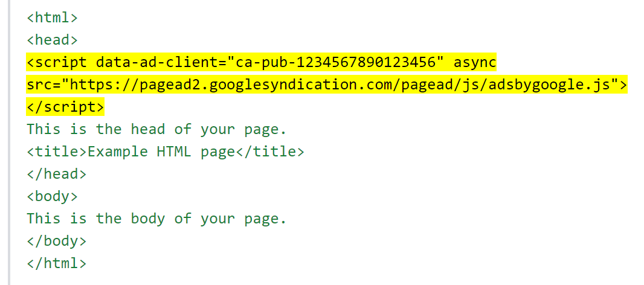
Task: Click the closing </body> tag line
Action: (x=57, y=241)
